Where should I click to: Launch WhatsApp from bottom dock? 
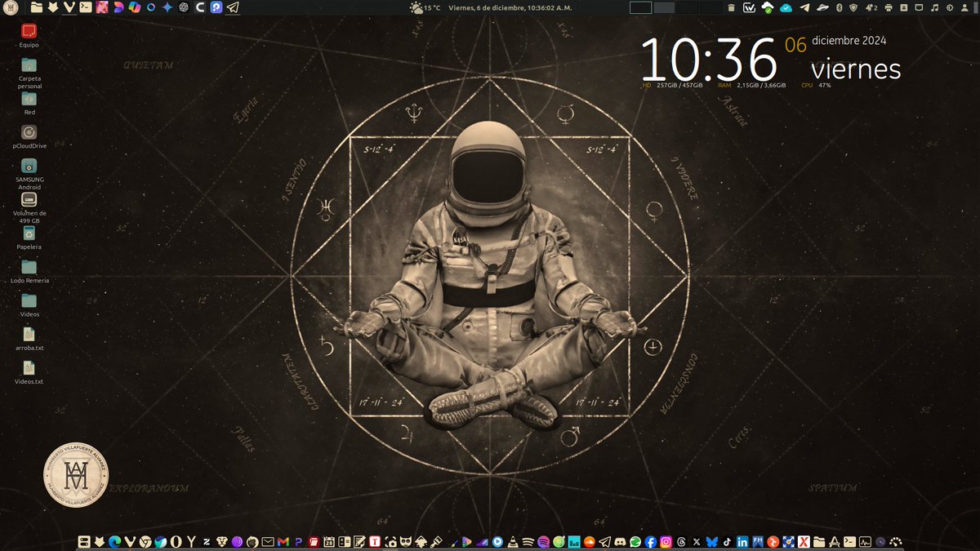pyautogui.click(x=635, y=541)
